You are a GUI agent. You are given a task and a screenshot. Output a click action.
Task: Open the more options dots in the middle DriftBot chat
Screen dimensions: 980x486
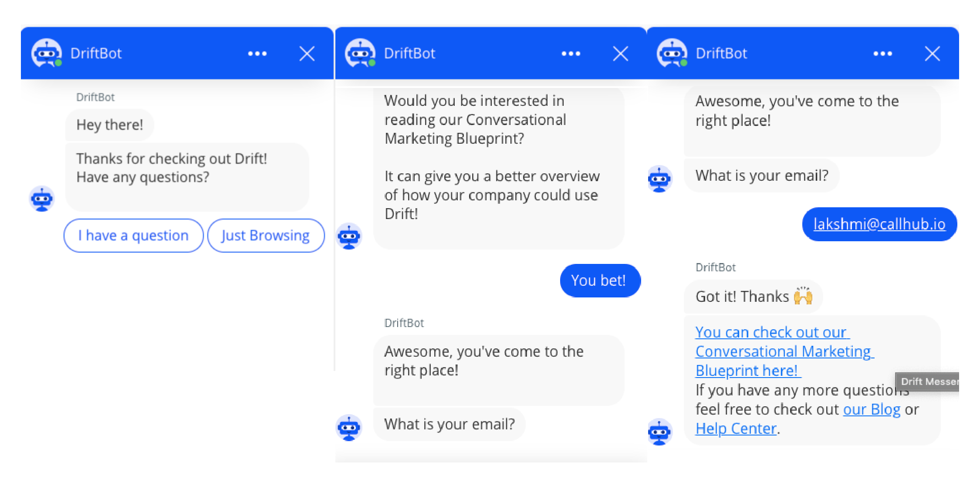pos(571,54)
